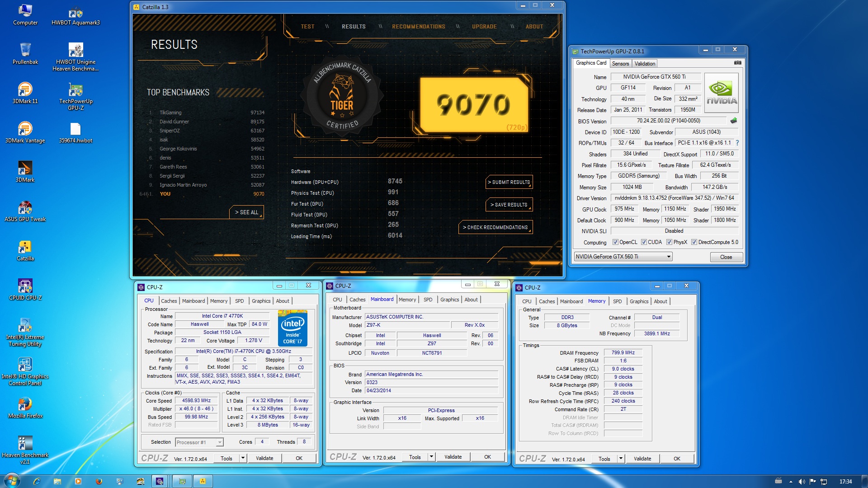The height and width of the screenshot is (488, 868).
Task: Click SEE ALL under Top Benchmarks
Action: pos(247,212)
